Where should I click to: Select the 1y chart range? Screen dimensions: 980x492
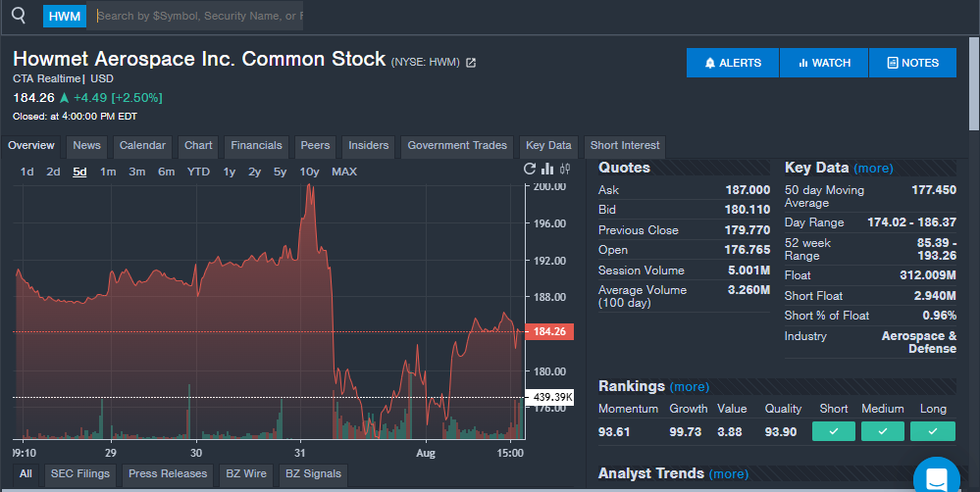[x=229, y=172]
